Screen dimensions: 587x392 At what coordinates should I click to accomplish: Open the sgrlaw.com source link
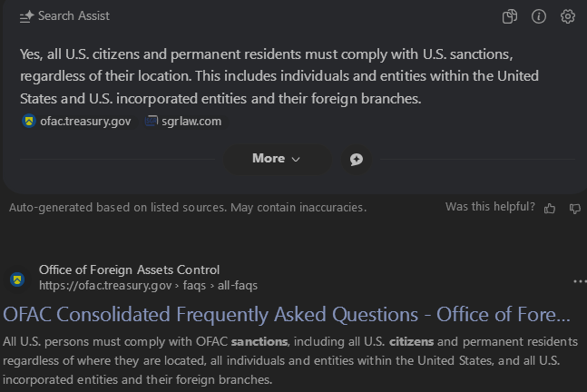(x=191, y=121)
